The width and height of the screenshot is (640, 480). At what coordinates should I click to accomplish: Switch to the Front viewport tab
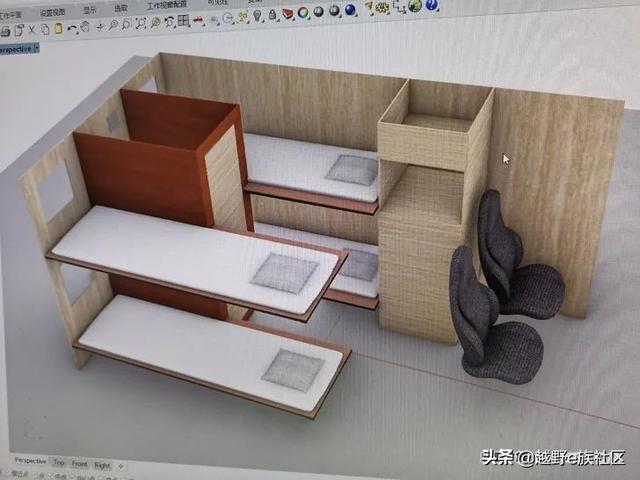click(x=80, y=464)
